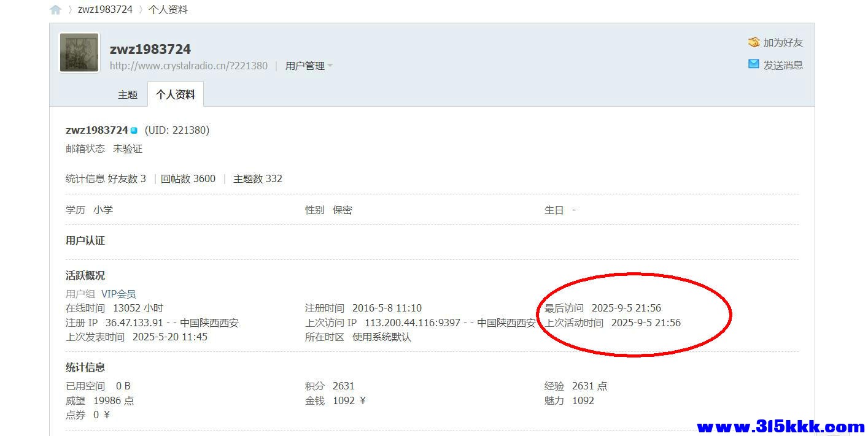
Task: Click the VIP会员 user group link
Action: click(118, 294)
